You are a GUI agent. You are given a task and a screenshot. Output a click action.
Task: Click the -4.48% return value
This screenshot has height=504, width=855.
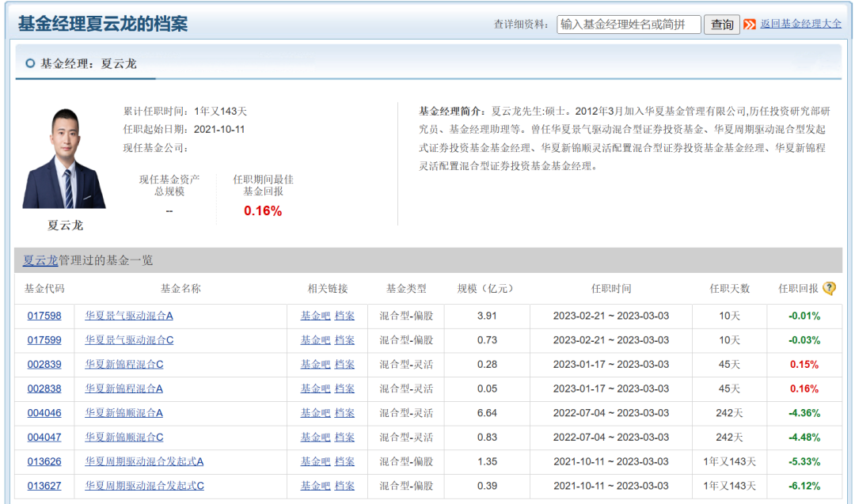click(x=804, y=437)
